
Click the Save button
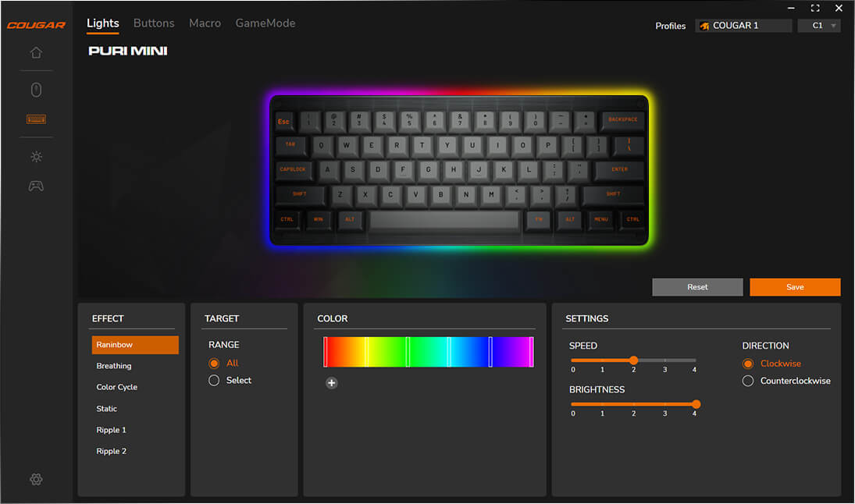coord(795,287)
